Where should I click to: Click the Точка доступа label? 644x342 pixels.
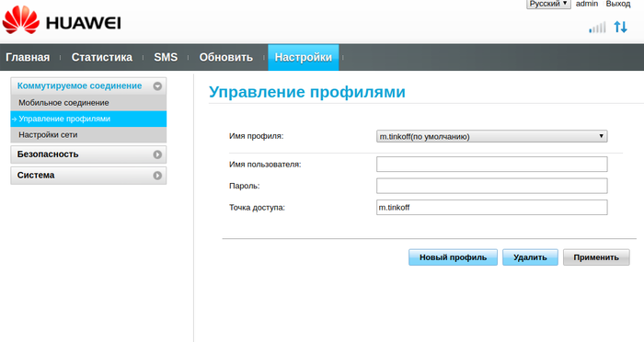tap(257, 208)
